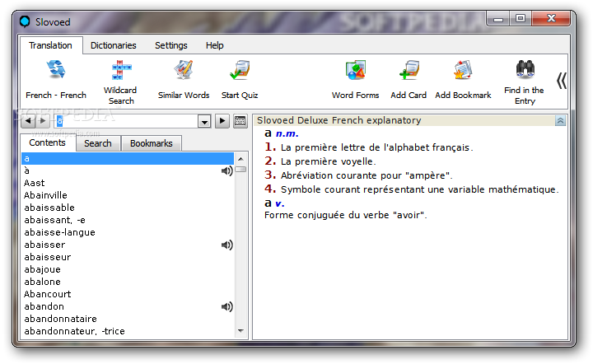Switch to the Contents tab
This screenshot has height=364, width=593.
[x=47, y=142]
